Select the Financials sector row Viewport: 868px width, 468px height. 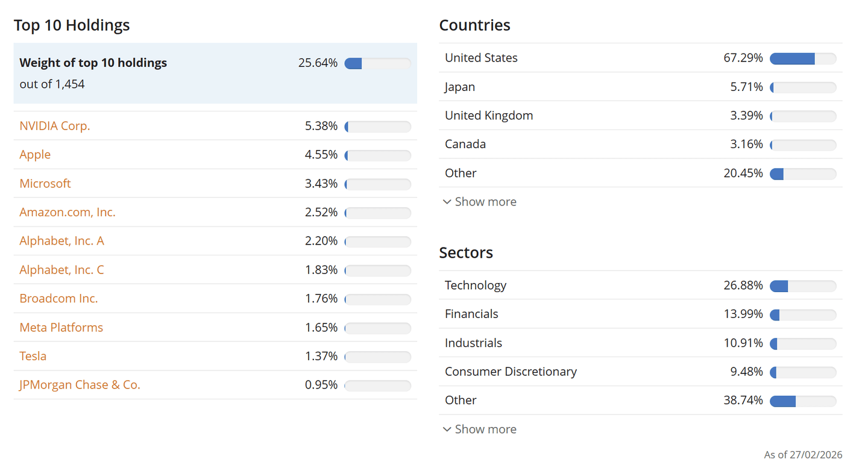click(640, 314)
